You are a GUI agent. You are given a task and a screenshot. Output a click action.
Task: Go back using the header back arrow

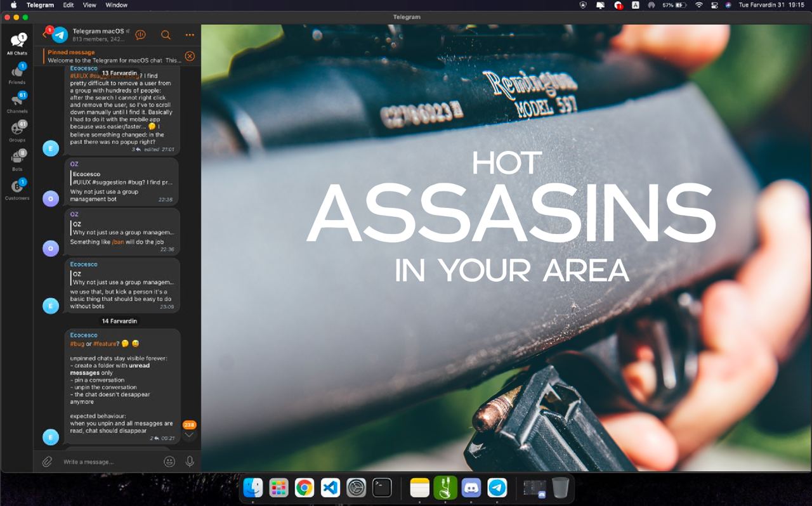click(44, 35)
